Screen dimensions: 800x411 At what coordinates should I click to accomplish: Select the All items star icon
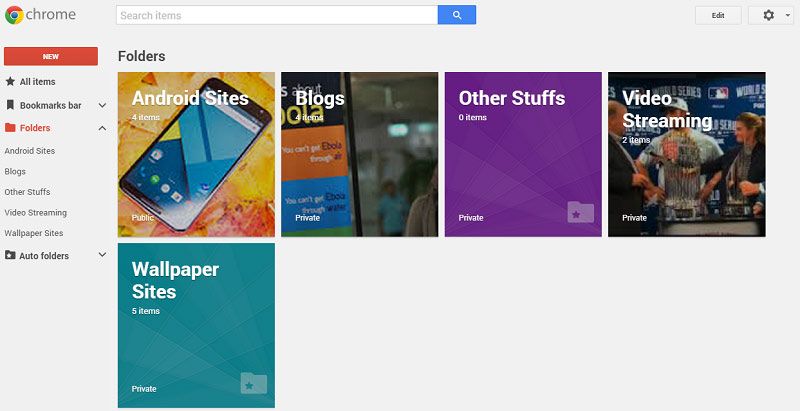(10, 82)
